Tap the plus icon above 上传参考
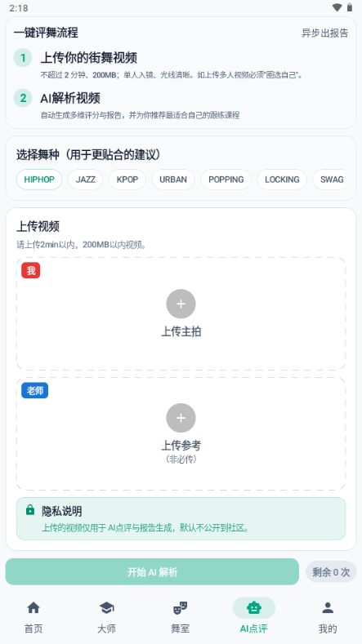Image resolution: width=362 pixels, height=644 pixels. point(181,418)
